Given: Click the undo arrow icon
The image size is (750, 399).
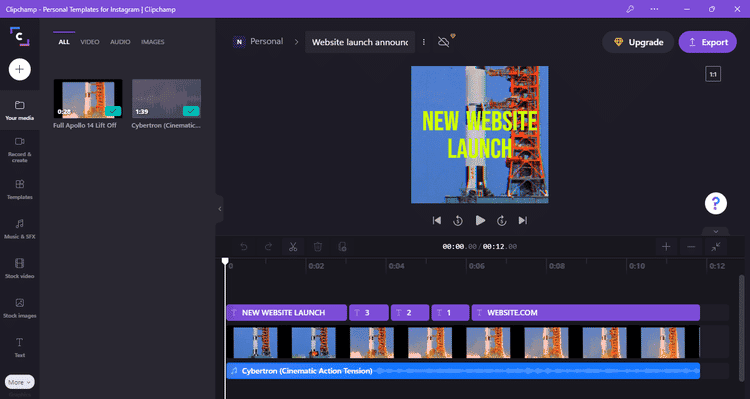Looking at the screenshot, I should pyautogui.click(x=243, y=247).
